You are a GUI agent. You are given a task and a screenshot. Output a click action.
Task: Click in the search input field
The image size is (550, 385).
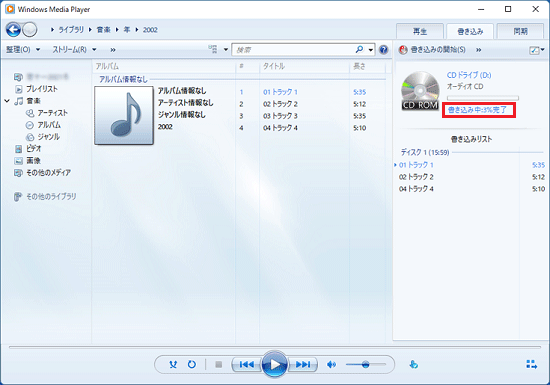coord(294,50)
